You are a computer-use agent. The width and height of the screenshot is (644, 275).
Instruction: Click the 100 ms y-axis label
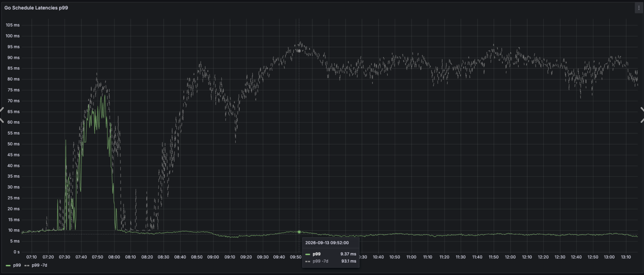click(13, 36)
